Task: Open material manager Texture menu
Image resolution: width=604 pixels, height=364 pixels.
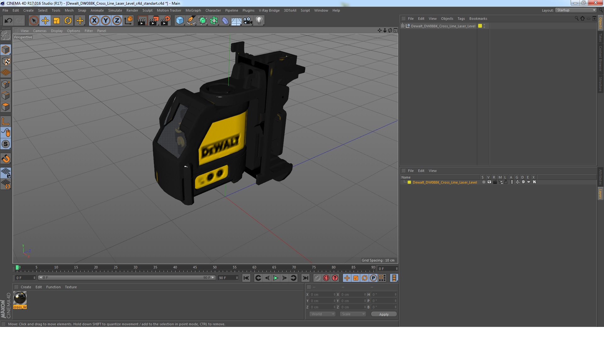Action: (x=71, y=287)
